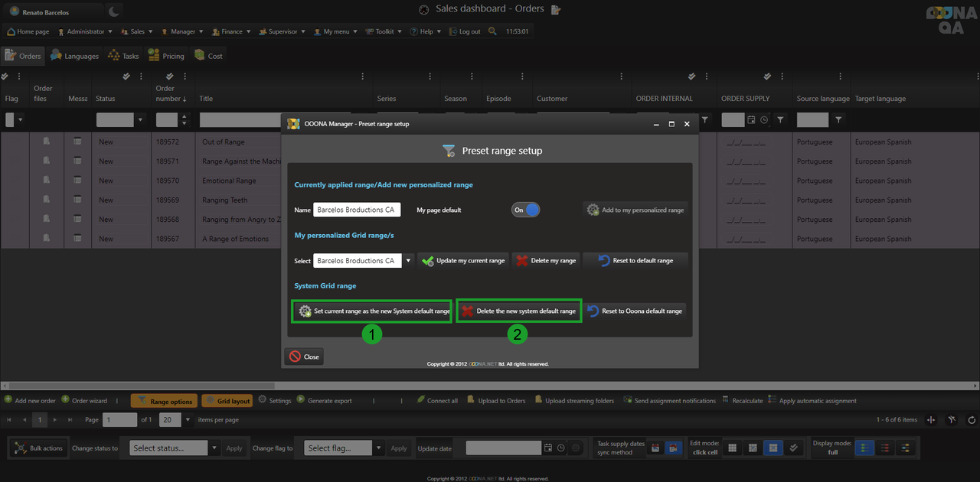Image resolution: width=980 pixels, height=482 pixels.
Task: Click Reset to Ooona default range button
Action: click(635, 311)
